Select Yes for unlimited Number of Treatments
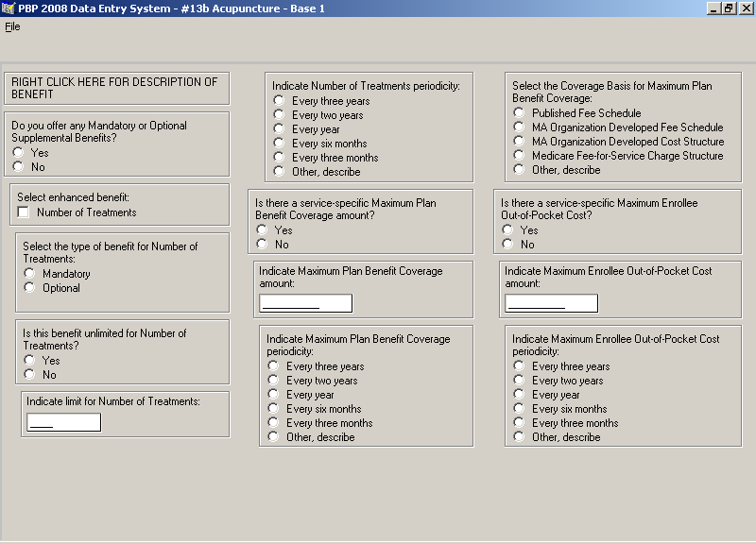 pyautogui.click(x=29, y=360)
